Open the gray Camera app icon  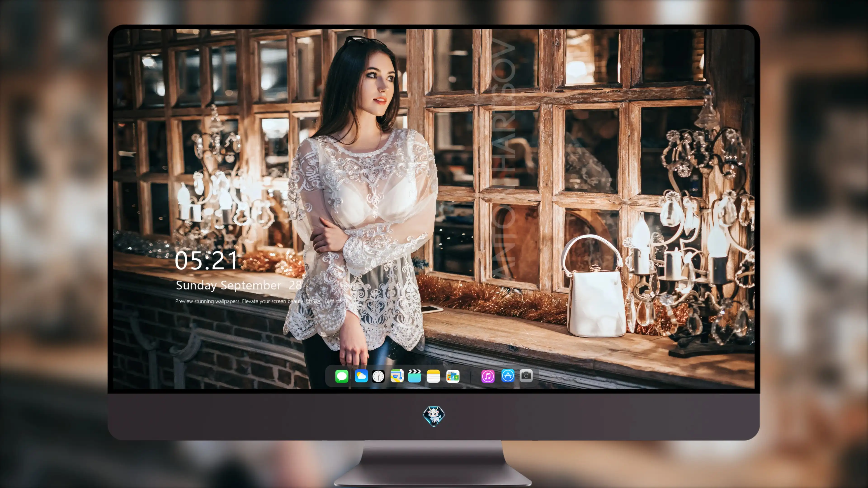point(526,375)
